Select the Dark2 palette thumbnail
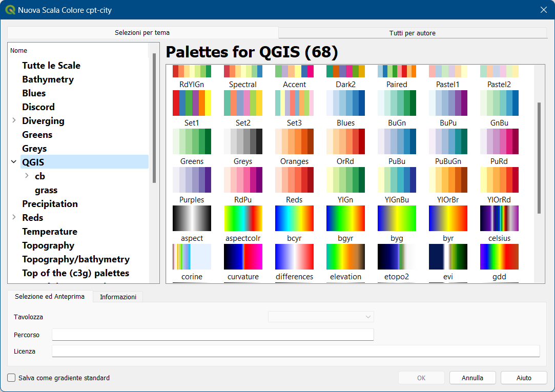555x392 pixels. pos(345,71)
